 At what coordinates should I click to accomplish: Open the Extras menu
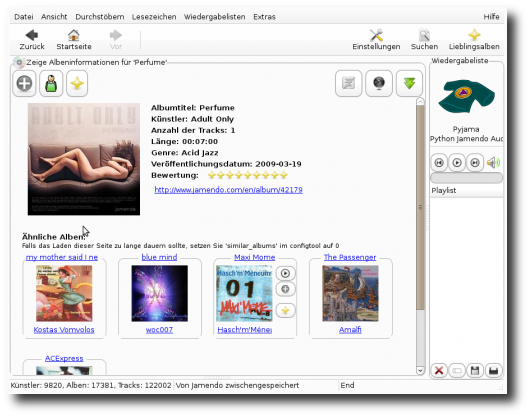[264, 17]
